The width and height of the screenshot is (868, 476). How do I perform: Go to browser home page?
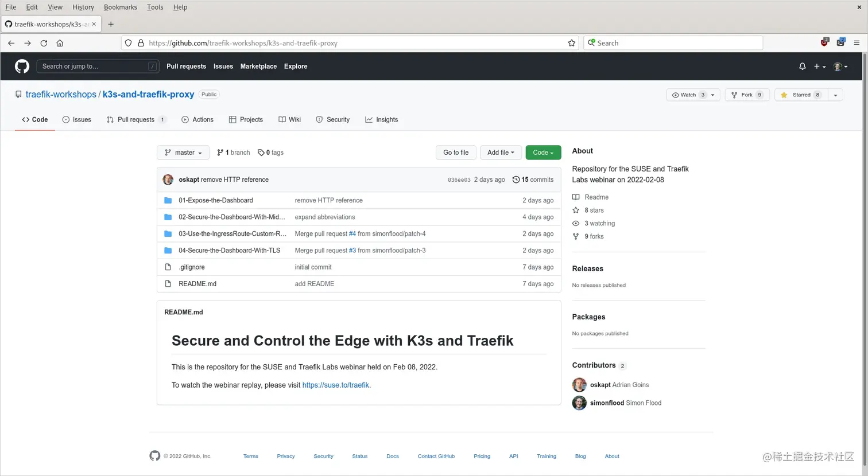pyautogui.click(x=60, y=43)
